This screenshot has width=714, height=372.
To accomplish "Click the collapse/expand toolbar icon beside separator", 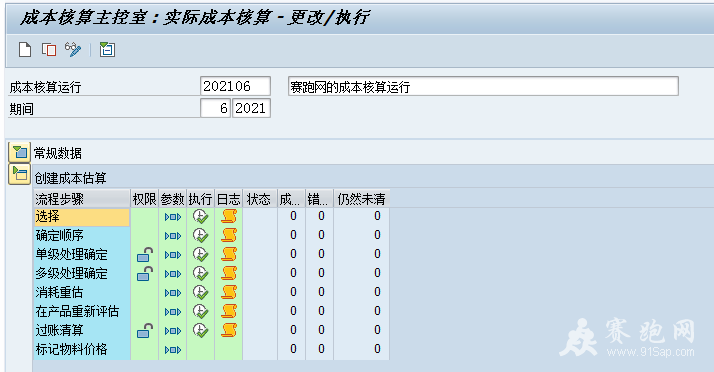I will 107,50.
